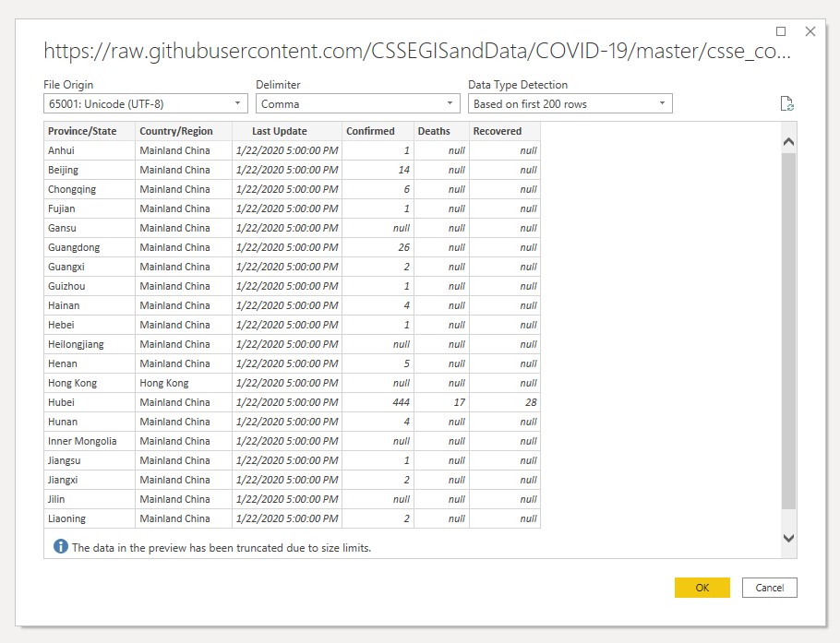
Task: Click the Anhui province cell
Action: point(90,150)
